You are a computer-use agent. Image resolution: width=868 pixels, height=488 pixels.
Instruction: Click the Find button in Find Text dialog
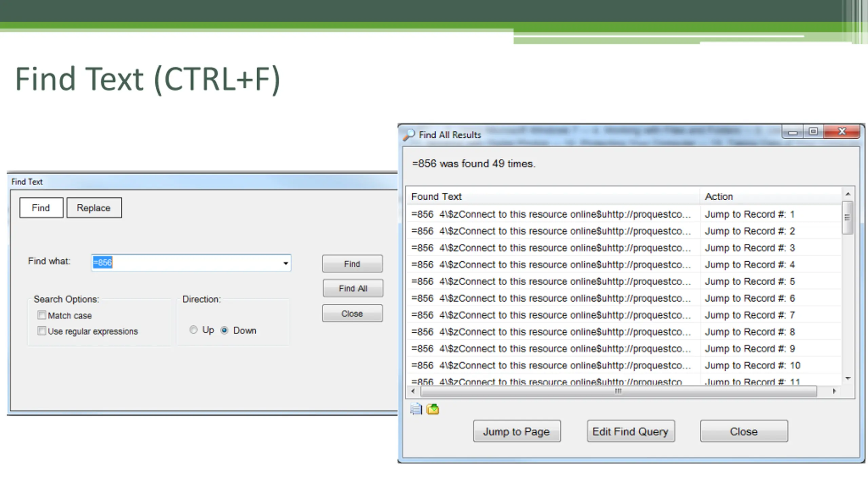click(352, 264)
